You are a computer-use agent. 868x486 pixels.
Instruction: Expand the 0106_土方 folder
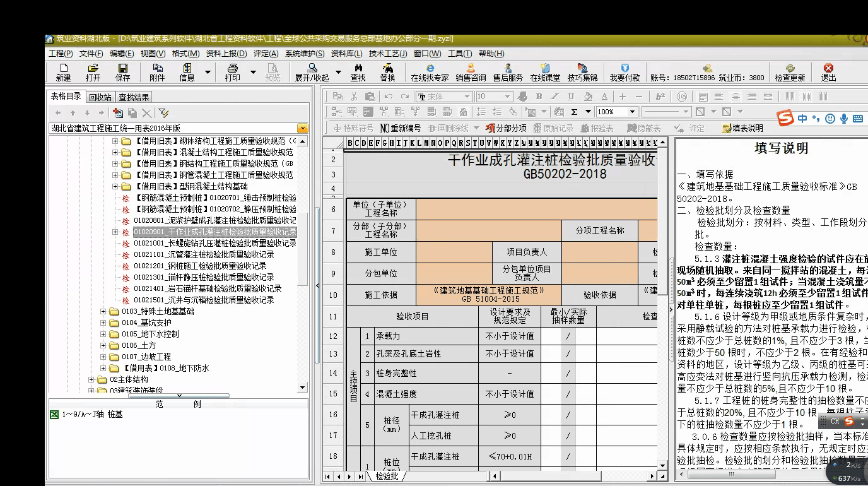104,345
